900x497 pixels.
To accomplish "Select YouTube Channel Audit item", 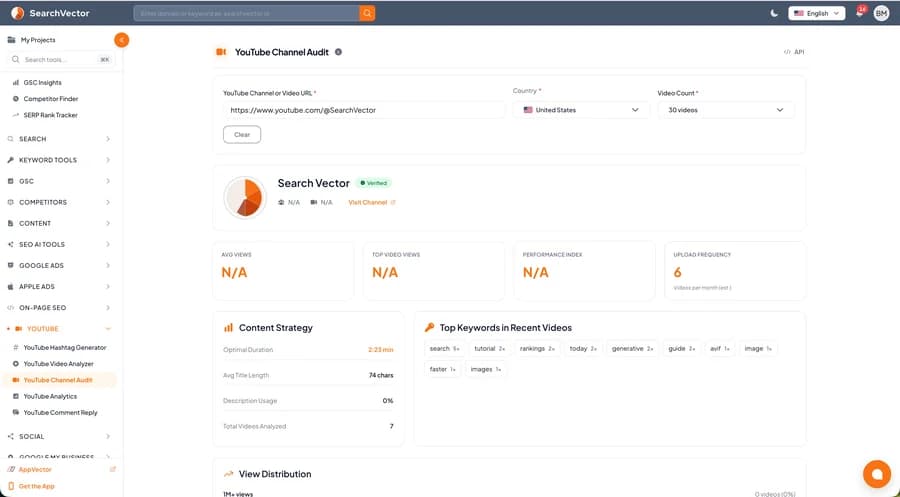I will 60,380.
